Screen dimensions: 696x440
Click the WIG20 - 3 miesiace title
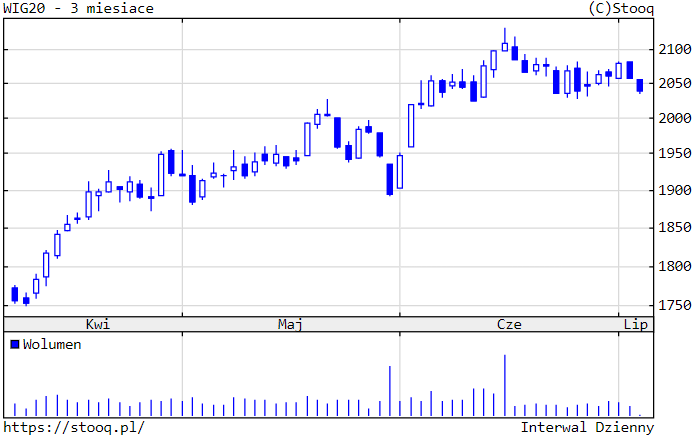pyautogui.click(x=79, y=9)
